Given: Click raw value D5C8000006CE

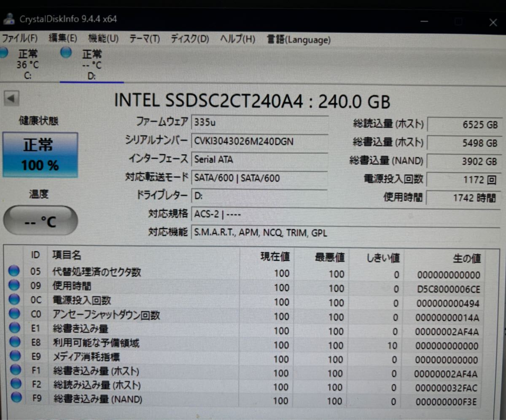Looking at the screenshot, I should tap(449, 289).
